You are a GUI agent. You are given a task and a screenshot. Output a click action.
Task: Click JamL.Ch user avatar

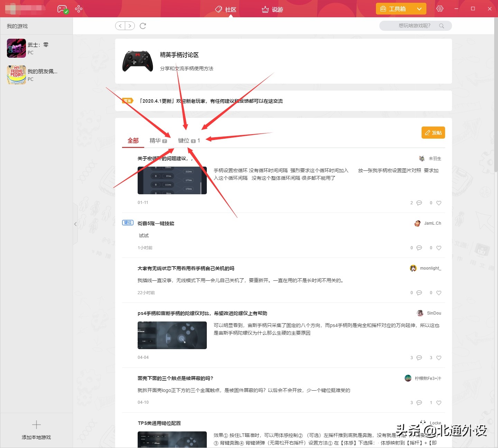click(417, 223)
